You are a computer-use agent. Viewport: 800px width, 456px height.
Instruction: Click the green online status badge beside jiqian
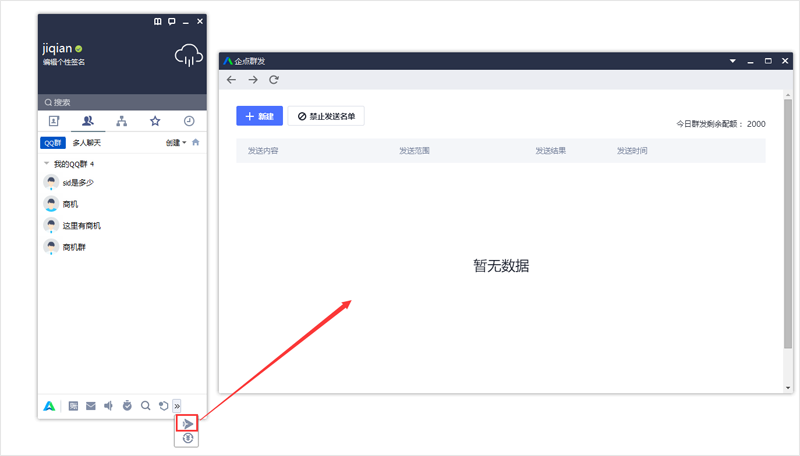79,49
